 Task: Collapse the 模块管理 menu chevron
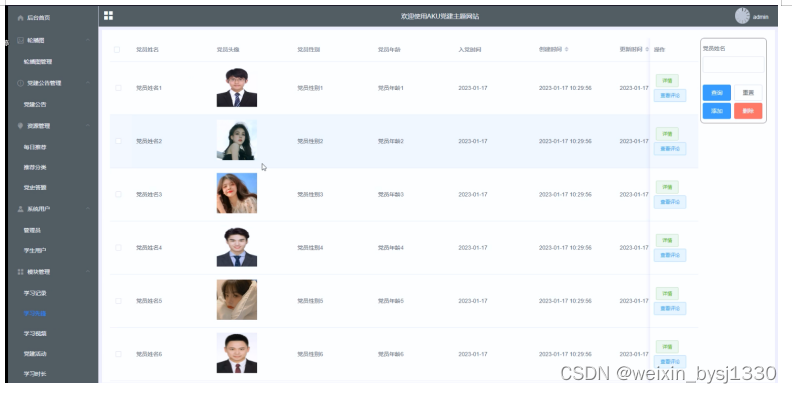tap(88, 272)
